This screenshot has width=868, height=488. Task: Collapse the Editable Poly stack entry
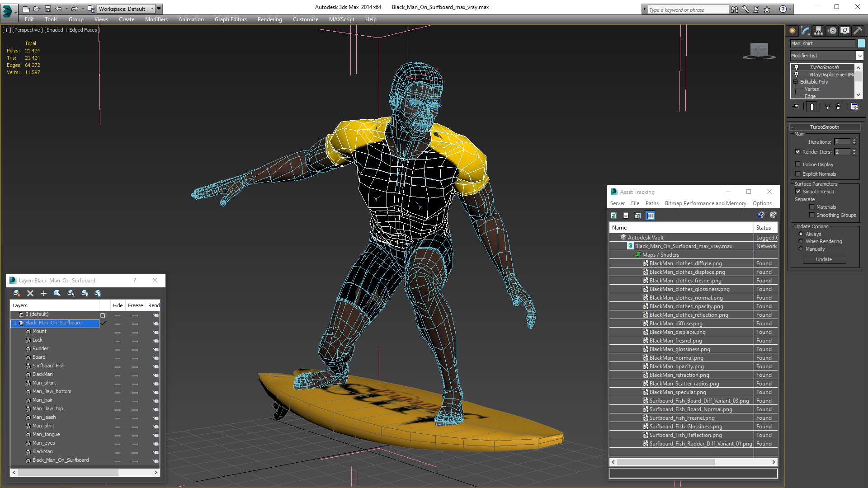796,82
